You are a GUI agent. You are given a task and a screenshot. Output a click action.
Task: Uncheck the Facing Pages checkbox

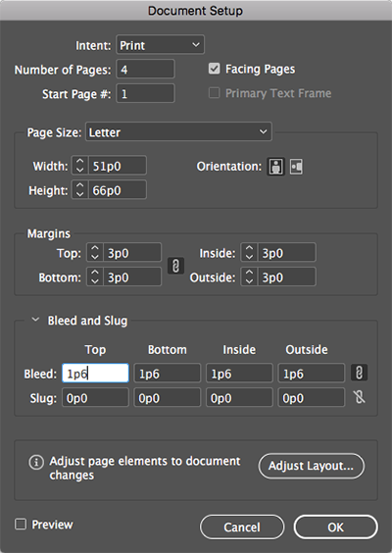pos(214,69)
